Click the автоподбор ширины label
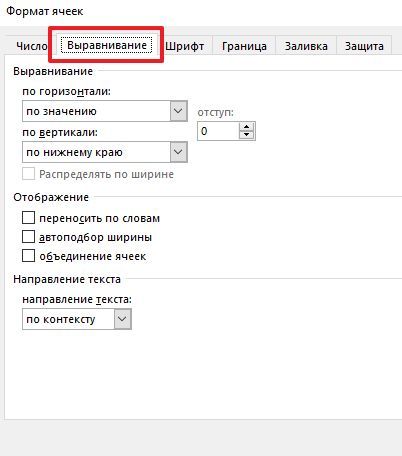 [95, 237]
